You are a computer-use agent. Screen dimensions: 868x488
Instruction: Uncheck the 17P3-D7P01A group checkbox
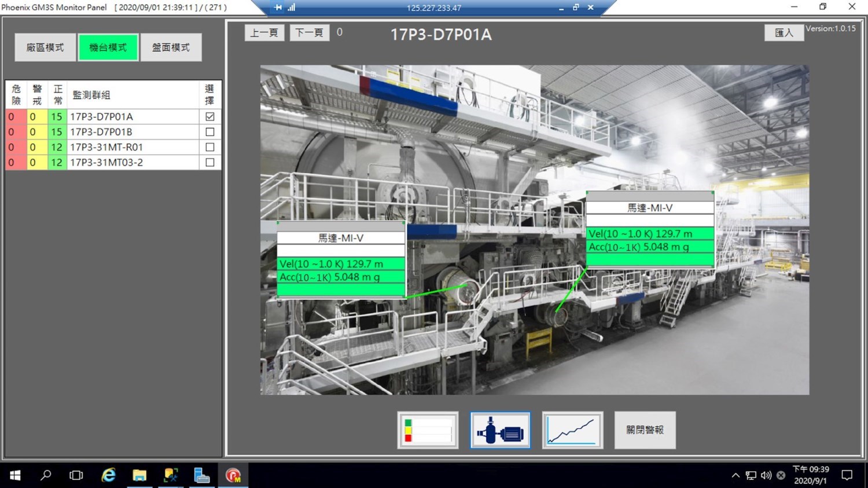click(210, 116)
